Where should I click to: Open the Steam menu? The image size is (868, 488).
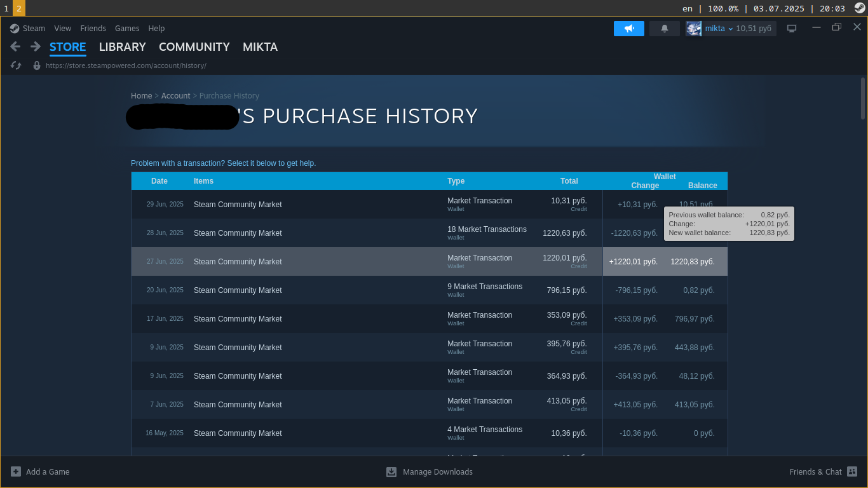click(x=34, y=28)
